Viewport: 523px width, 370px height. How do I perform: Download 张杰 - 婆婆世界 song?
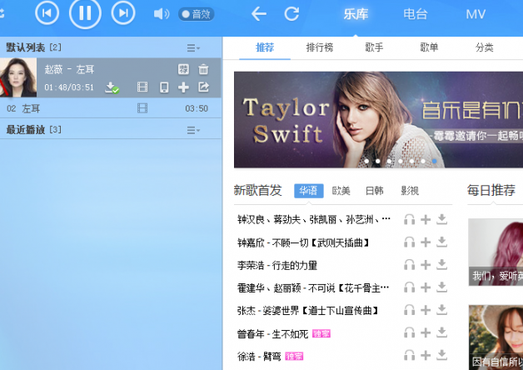coord(442,310)
